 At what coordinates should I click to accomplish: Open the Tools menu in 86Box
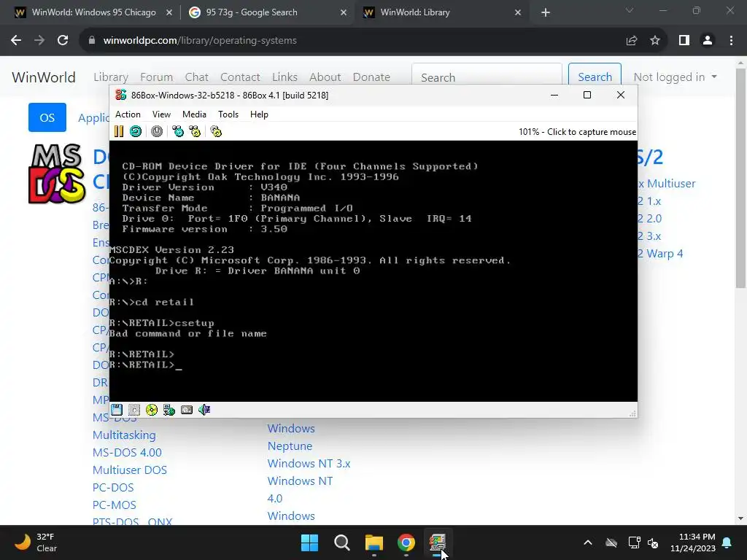tap(228, 114)
